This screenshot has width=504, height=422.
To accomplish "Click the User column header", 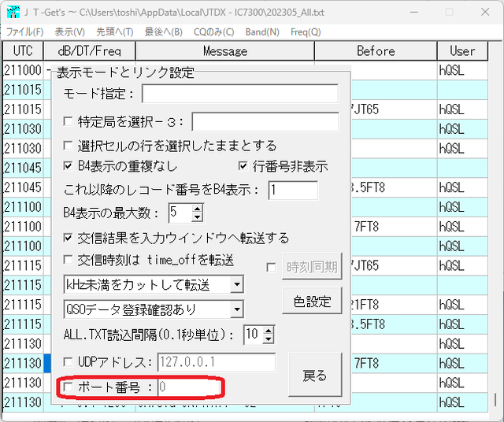I will click(462, 50).
